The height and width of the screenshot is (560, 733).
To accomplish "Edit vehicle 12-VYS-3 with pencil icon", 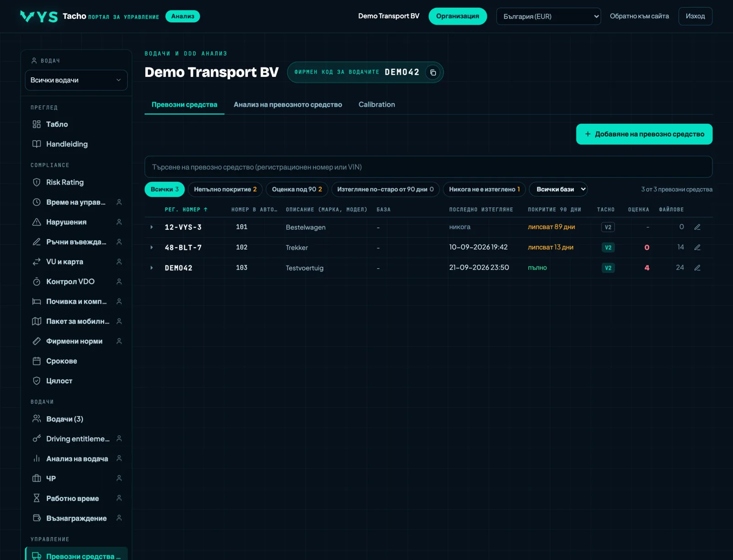I will tap(697, 227).
